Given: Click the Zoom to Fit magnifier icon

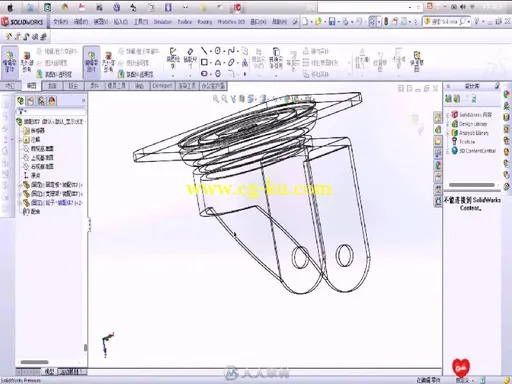Looking at the screenshot, I should (x=216, y=99).
